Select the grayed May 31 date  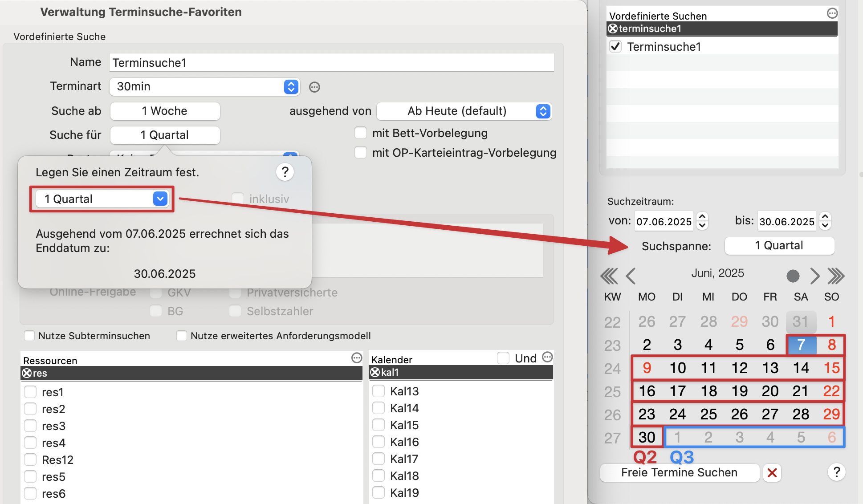[801, 321]
